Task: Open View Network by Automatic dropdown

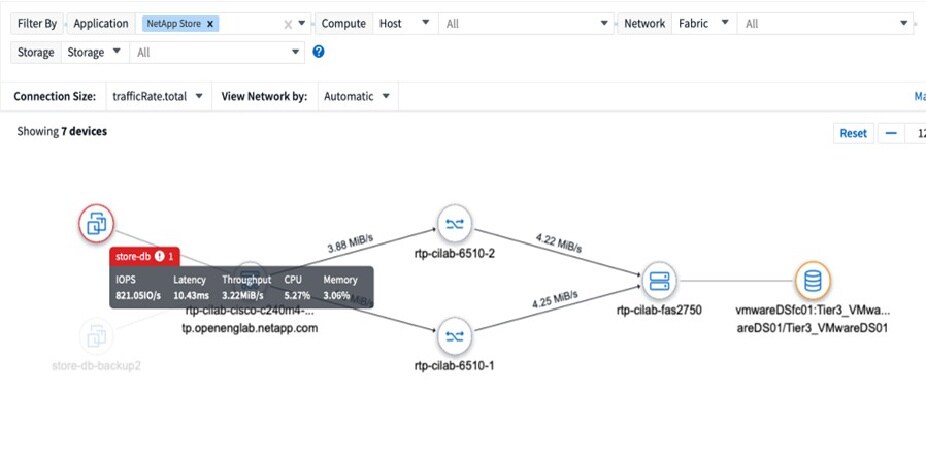Action: pyautogui.click(x=358, y=96)
